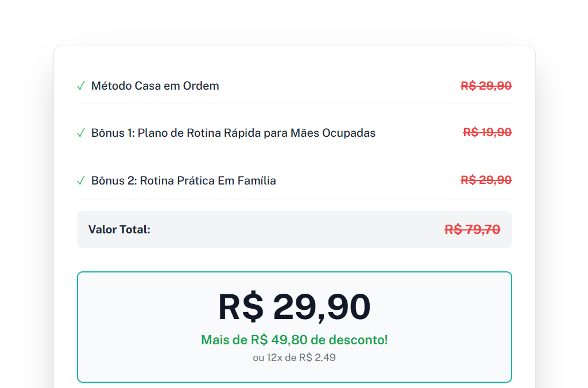
Task: Click the green checkmark beside Bônus 1
Action: click(81, 133)
